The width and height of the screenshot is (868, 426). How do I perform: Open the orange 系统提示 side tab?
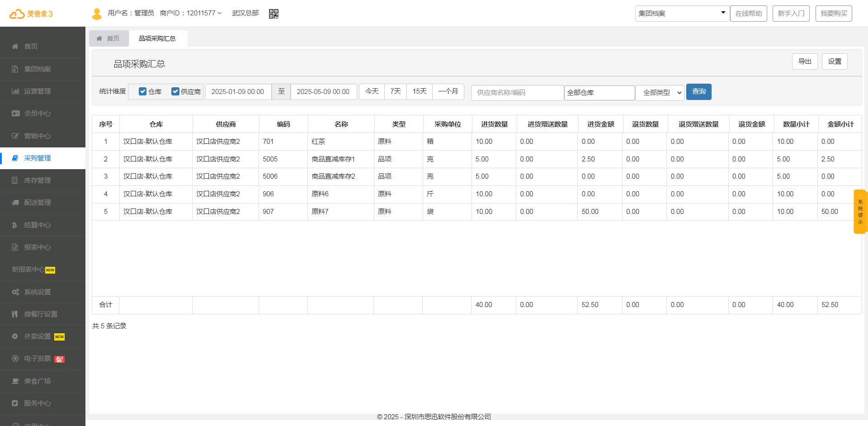[x=860, y=212]
